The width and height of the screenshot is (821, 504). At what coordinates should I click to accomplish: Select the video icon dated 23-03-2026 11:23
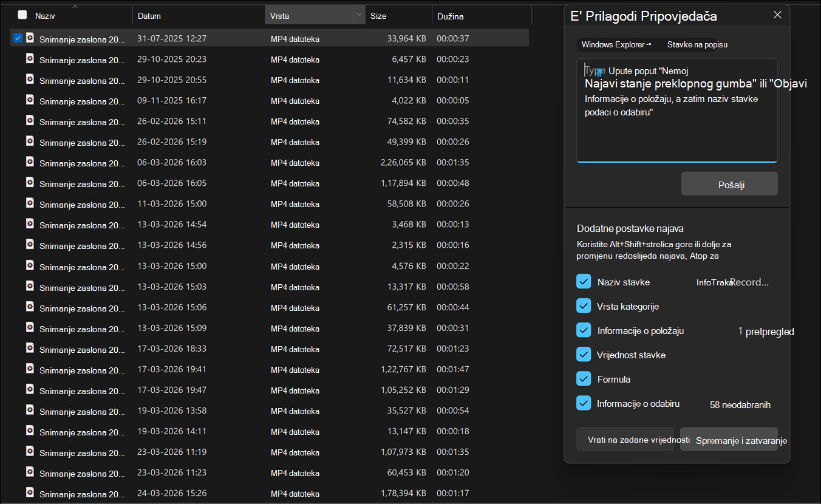pos(30,472)
